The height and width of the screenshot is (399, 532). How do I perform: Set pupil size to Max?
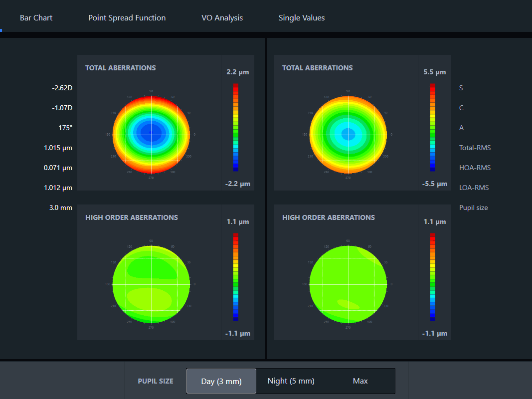tap(360, 381)
